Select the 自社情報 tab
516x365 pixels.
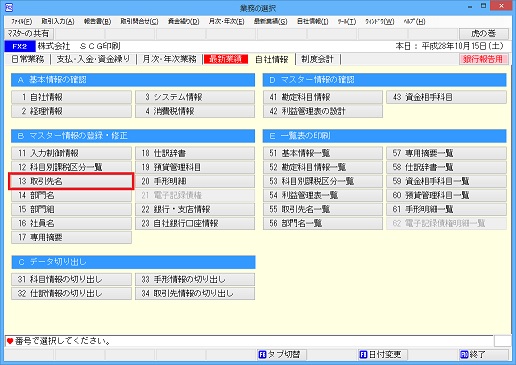tap(271, 59)
